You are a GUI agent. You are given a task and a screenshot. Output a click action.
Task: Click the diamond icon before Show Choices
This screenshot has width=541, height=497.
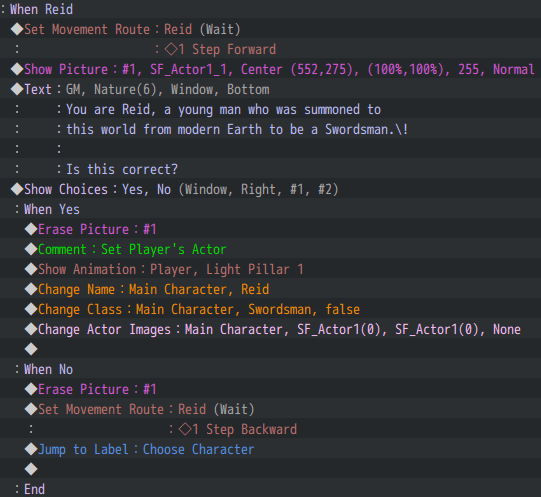(17, 189)
